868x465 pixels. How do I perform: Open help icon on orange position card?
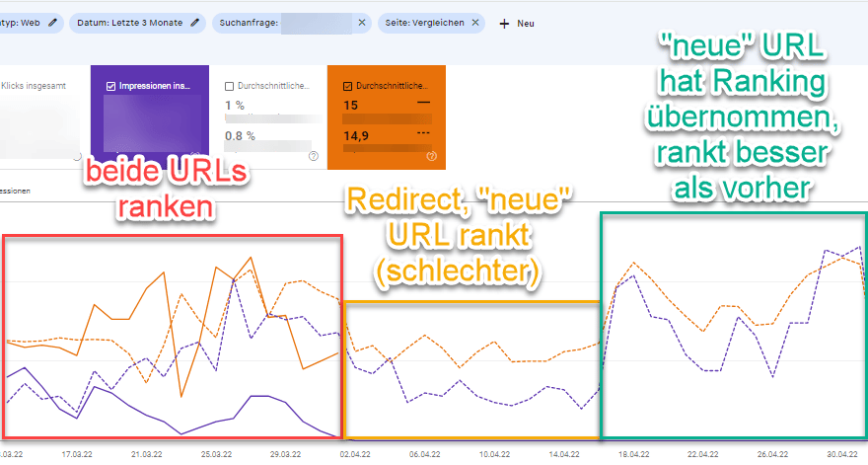click(x=431, y=156)
